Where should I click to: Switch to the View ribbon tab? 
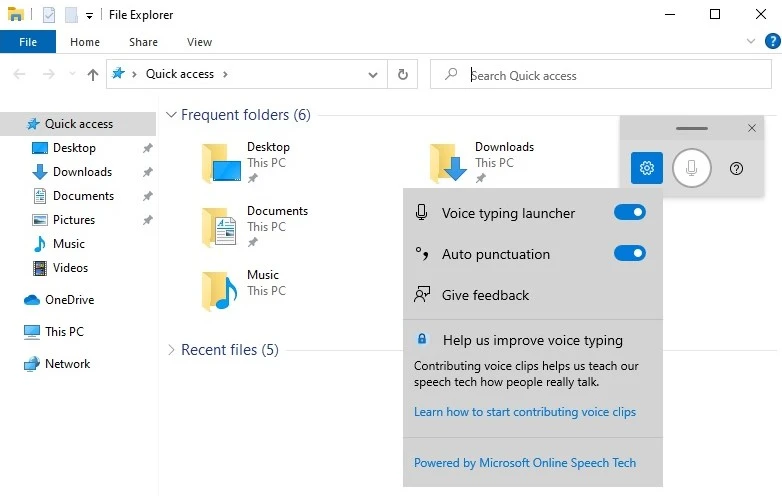click(199, 42)
